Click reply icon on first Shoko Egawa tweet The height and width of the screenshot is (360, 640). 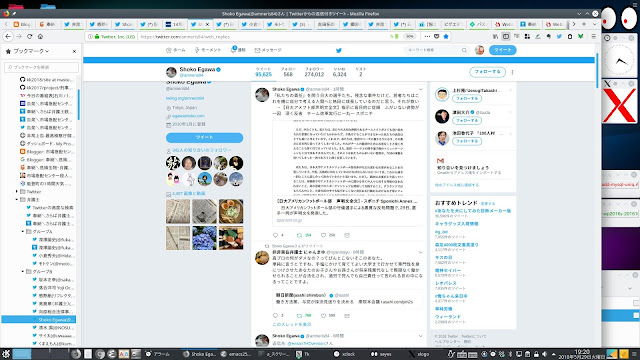click(275, 235)
